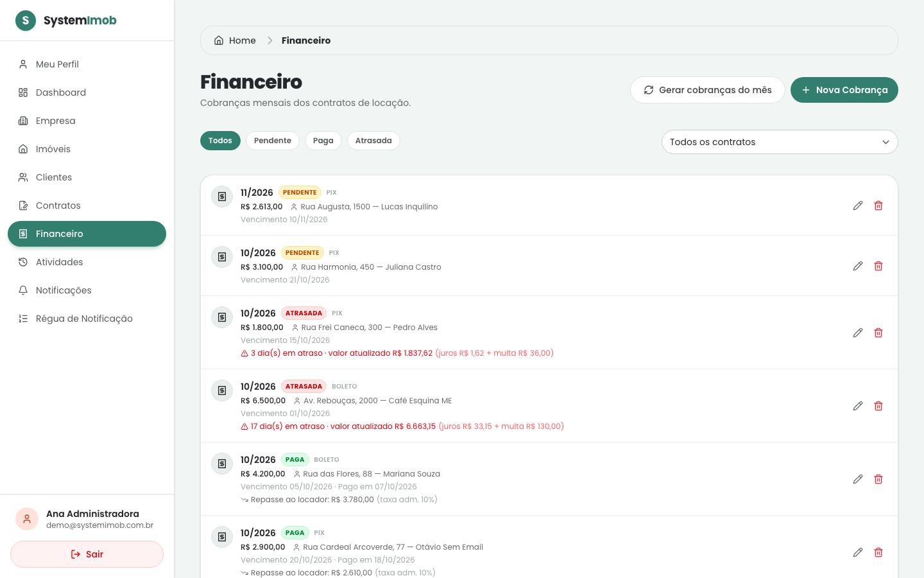Click ATRASADA badge on Café Esquina charge
The height and width of the screenshot is (578, 924).
(304, 387)
